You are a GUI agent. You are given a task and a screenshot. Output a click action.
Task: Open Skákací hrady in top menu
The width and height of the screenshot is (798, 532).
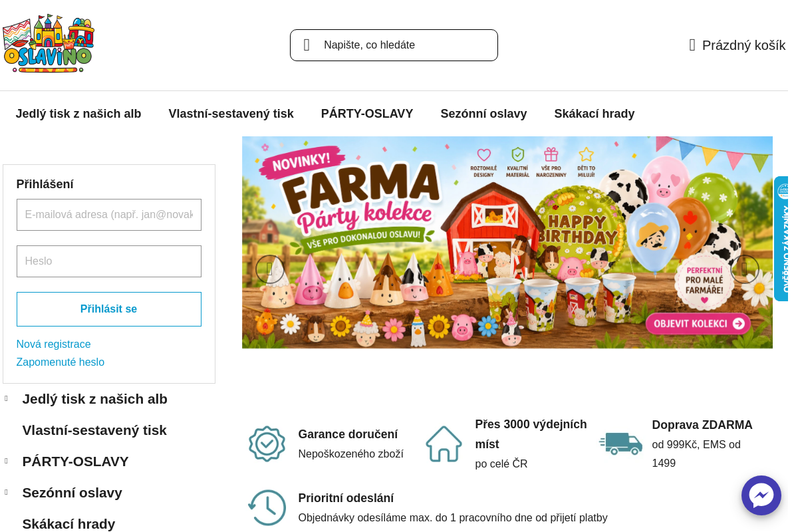(x=595, y=114)
